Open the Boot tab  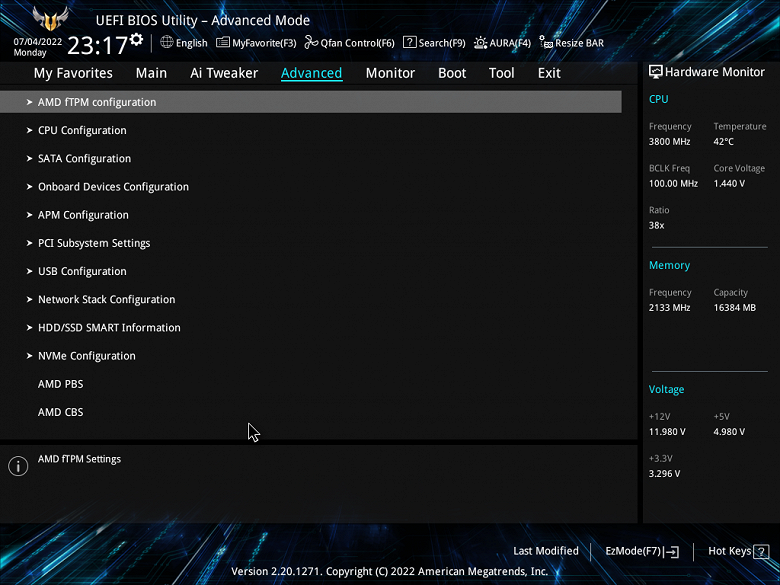(452, 73)
